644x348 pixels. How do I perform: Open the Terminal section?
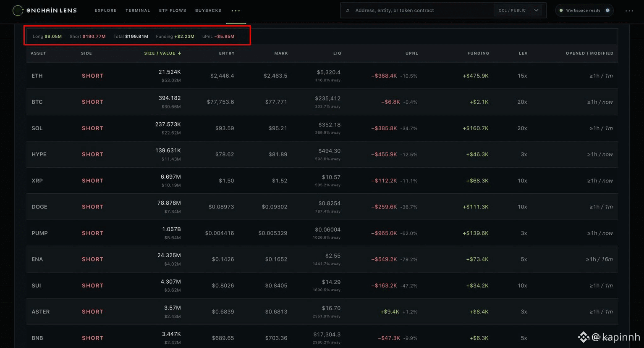(138, 11)
